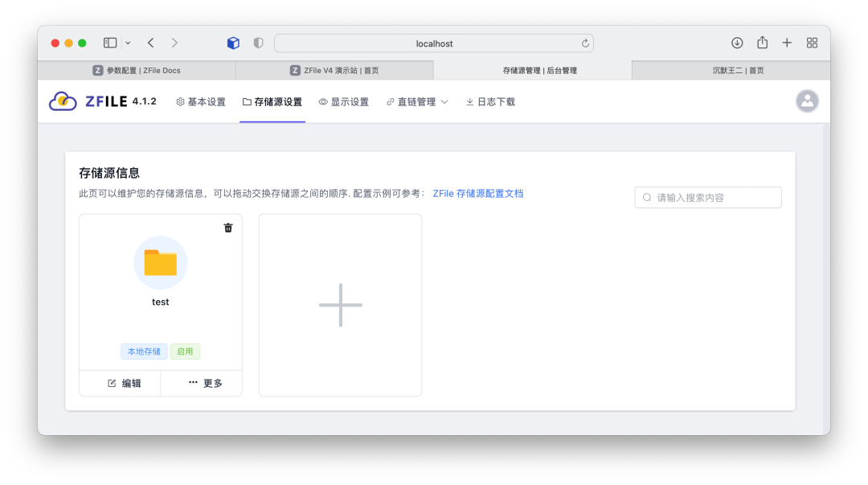Open the privacy shield icon
Screen dimensions: 868x485
259,43
